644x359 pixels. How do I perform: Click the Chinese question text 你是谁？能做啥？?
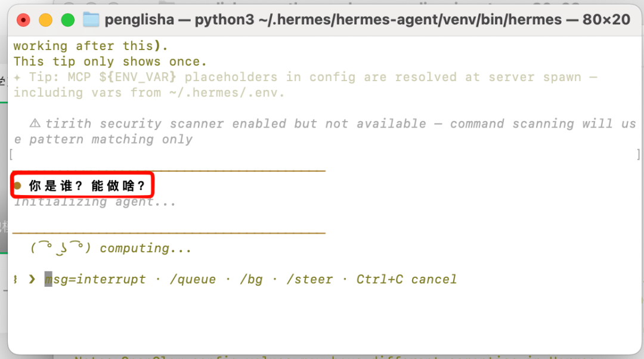pyautogui.click(x=87, y=185)
